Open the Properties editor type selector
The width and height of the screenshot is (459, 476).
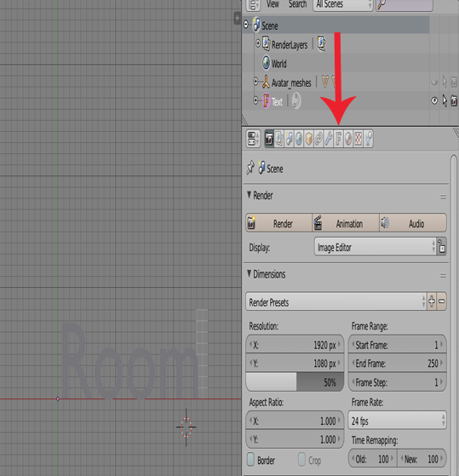coord(253,139)
